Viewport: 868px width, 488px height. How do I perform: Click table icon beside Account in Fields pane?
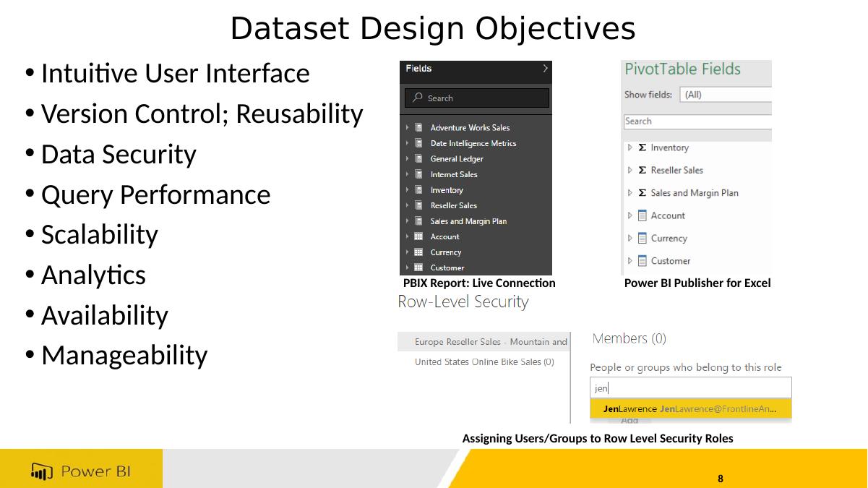click(418, 236)
